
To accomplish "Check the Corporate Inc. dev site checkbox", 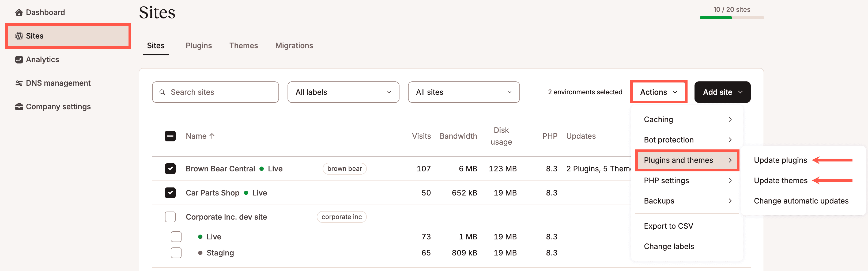I will coord(170,217).
